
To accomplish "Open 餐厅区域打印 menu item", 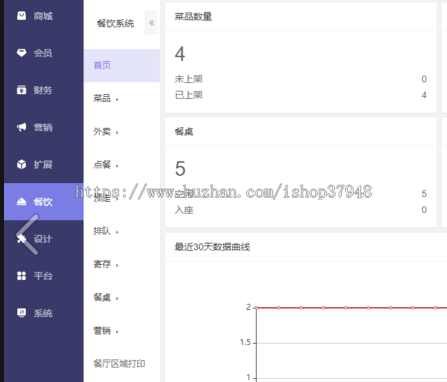I will coord(119,364).
